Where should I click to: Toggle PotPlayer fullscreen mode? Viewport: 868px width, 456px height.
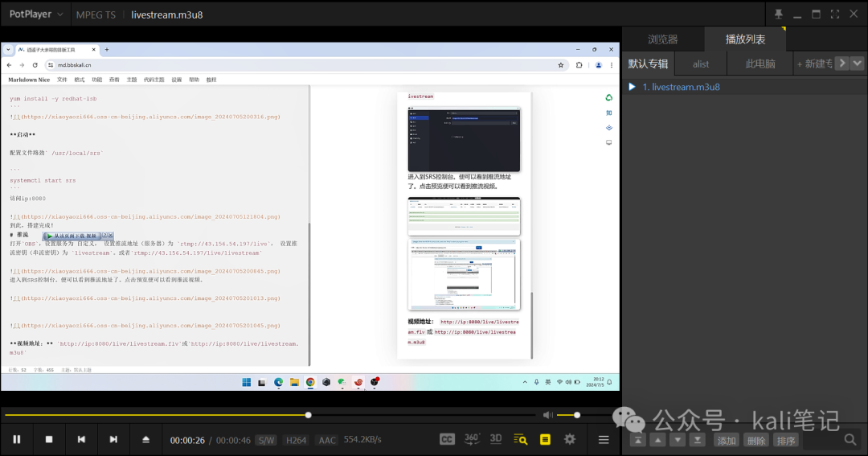[x=835, y=14]
